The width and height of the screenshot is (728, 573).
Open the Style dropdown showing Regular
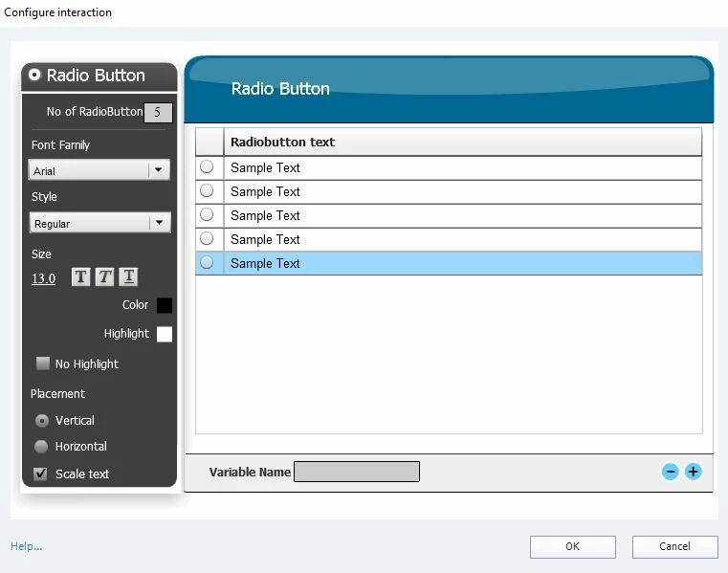pos(99,223)
